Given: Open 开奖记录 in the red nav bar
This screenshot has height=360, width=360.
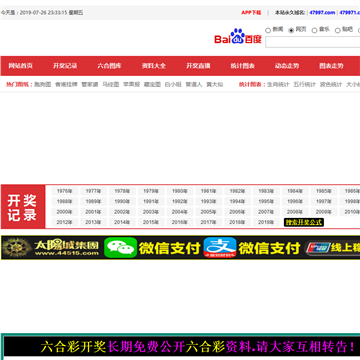Looking at the screenshot, I should pyautogui.click(x=65, y=66).
